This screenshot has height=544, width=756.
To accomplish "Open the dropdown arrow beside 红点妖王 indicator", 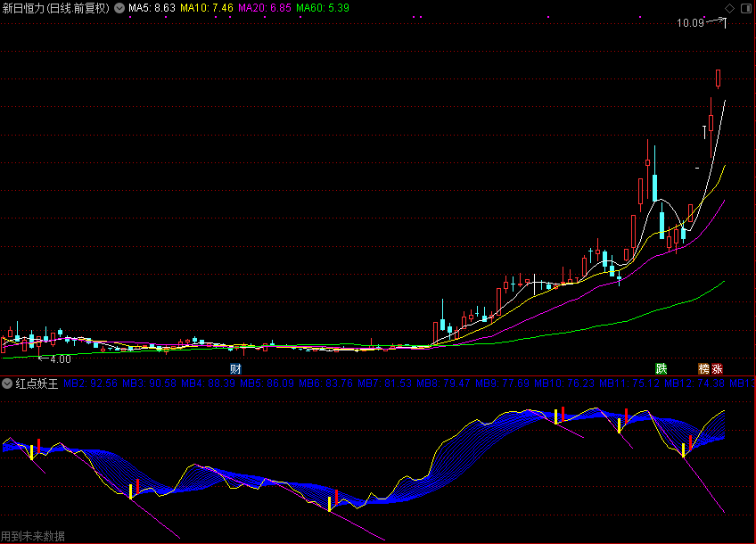I will pyautogui.click(x=7, y=383).
